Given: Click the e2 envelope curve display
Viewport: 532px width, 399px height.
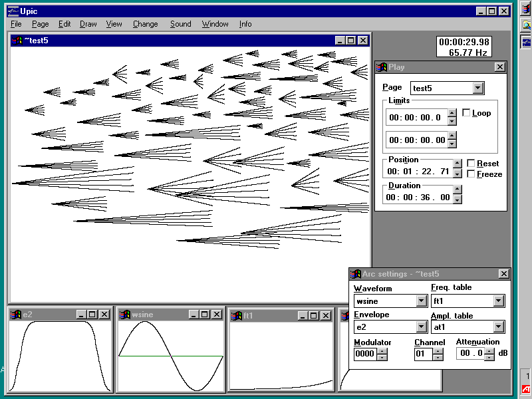Looking at the screenshot, I should 60,356.
